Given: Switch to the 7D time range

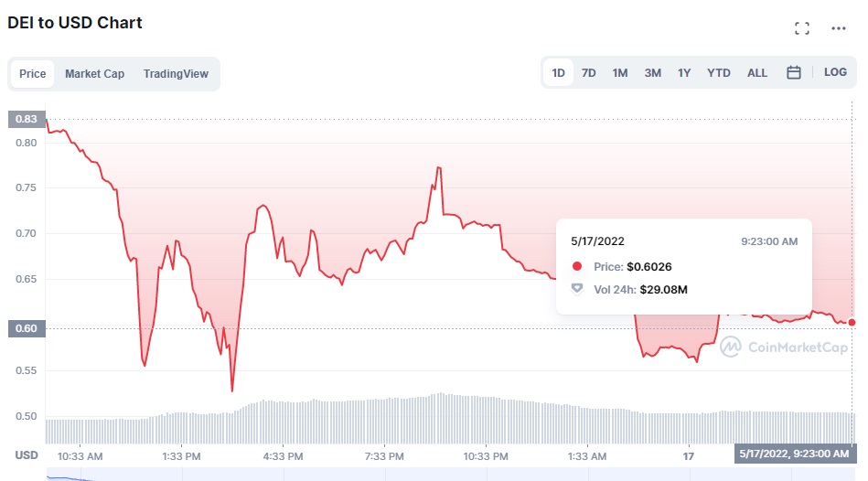Looking at the screenshot, I should coord(589,73).
